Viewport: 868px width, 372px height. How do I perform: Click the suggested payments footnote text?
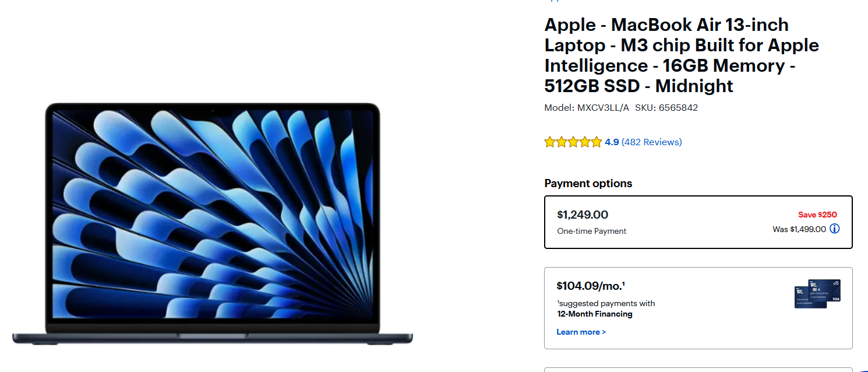click(606, 304)
